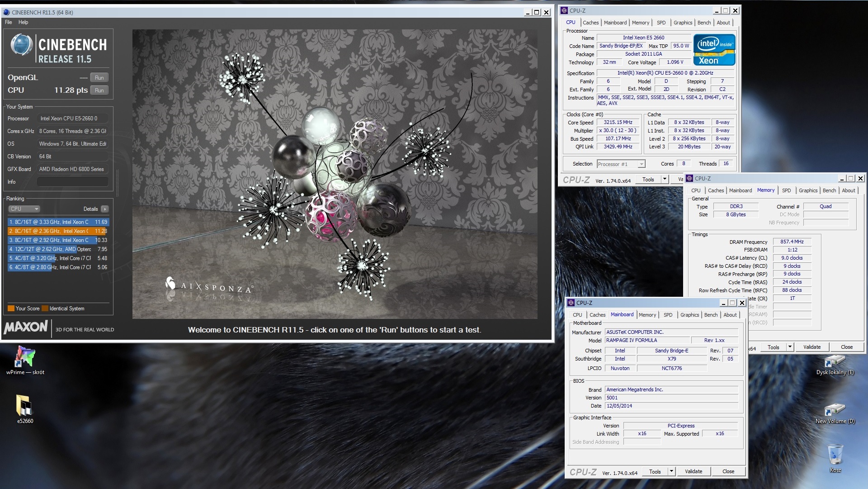The image size is (868, 489).
Task: Select ranking entry 4C/8T @ 2.80 GHz
Action: [58, 267]
